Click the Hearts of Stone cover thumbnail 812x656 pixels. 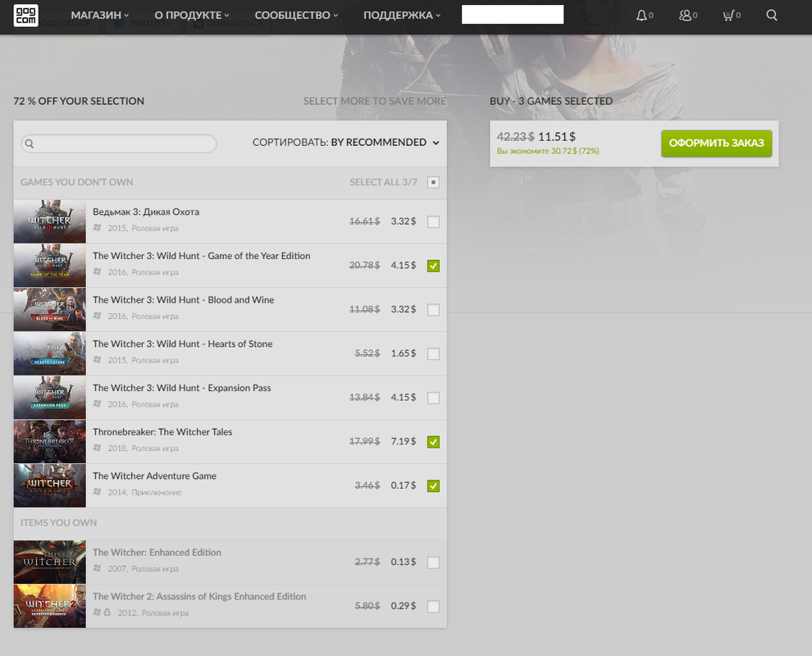[x=50, y=353]
